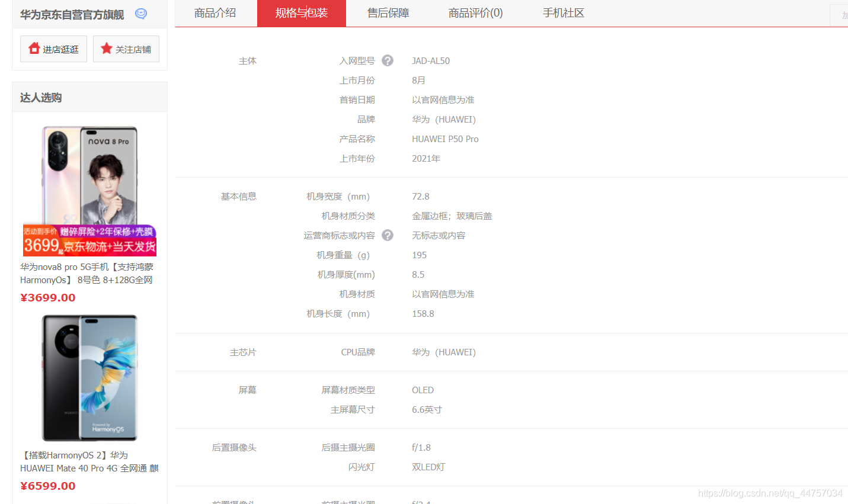Screen dimensions: 848x504
Task: Click the ¥3699.00 price
Action: (x=48, y=298)
